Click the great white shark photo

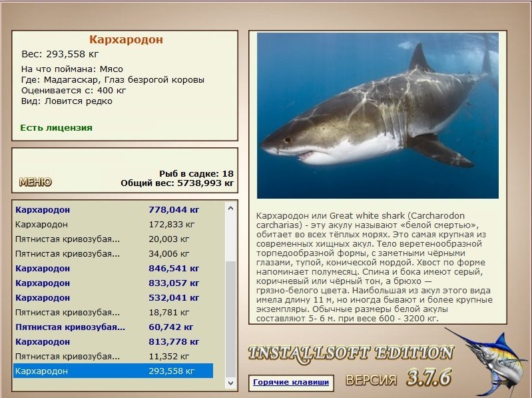378,115
